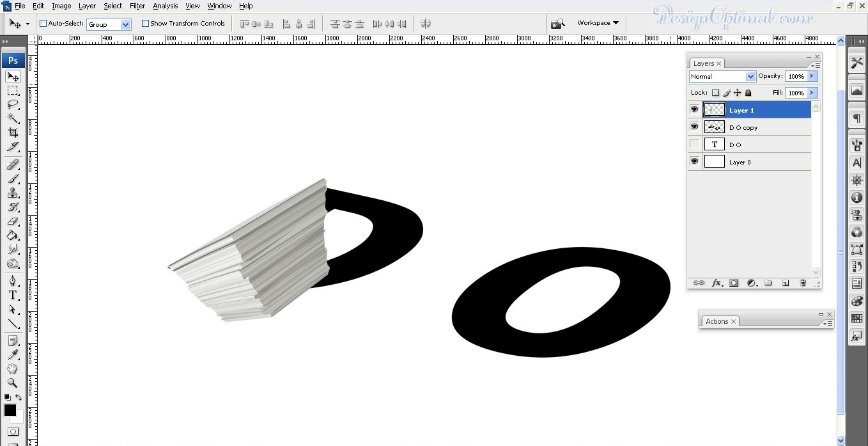Open the Info panel icon in dock

coord(857,198)
